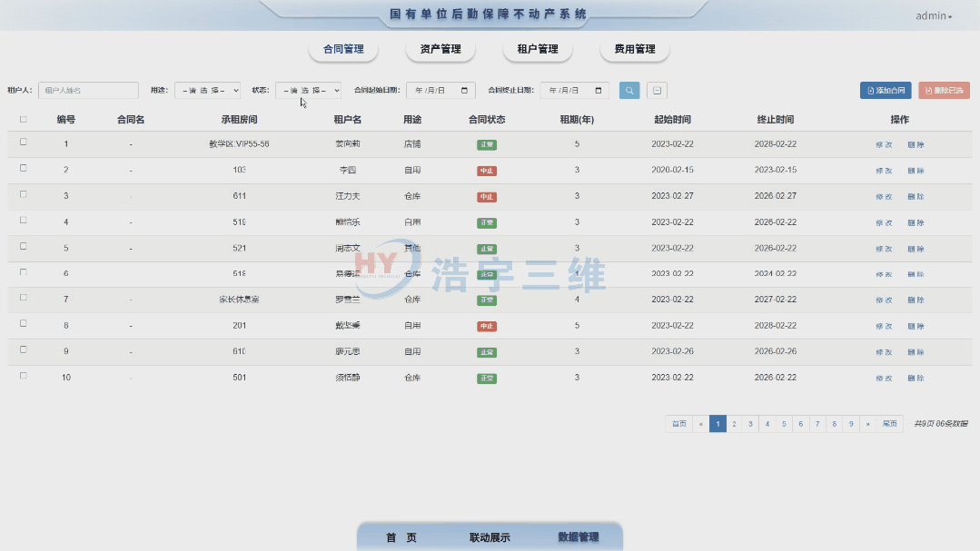Click end date 2027-02-22 in row 7
This screenshot has width=980, height=551.
pos(776,300)
